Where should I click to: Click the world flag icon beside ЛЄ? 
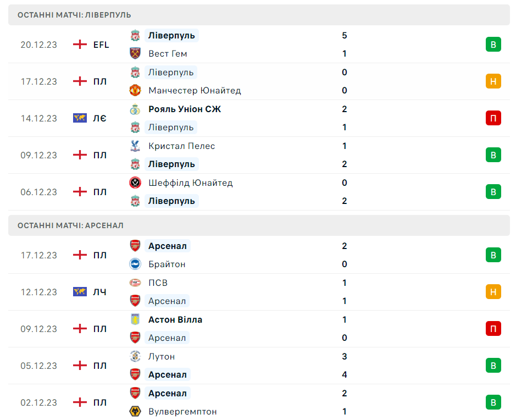coord(80,118)
